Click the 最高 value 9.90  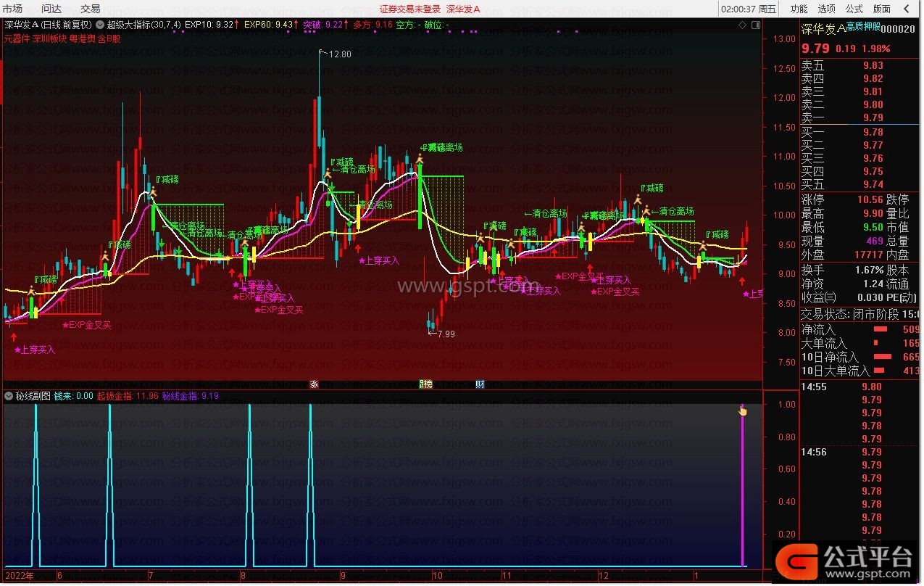click(x=873, y=214)
